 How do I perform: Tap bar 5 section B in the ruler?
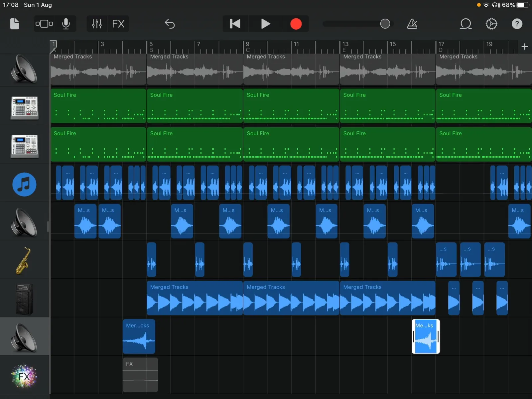click(151, 47)
